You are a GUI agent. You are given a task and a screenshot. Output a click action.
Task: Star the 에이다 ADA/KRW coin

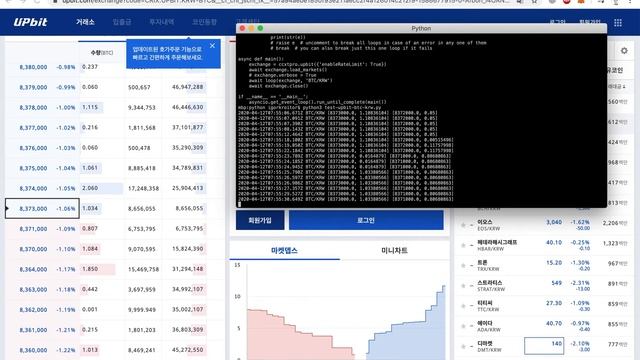pyautogui.click(x=463, y=326)
